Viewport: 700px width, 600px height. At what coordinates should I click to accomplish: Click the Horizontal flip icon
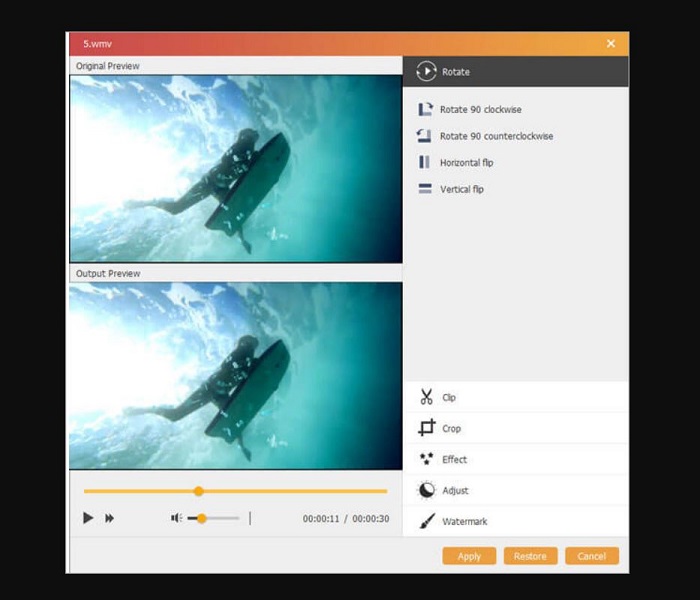pyautogui.click(x=424, y=162)
